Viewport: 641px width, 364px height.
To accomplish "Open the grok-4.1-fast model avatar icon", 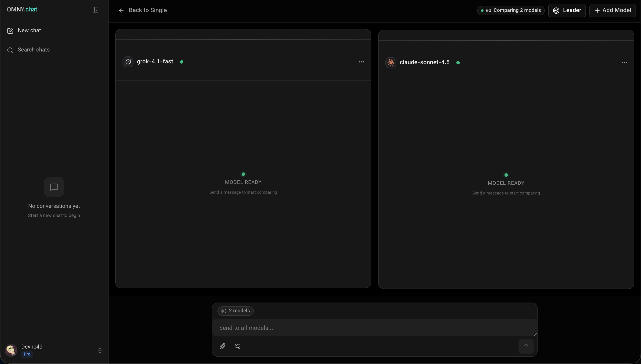I will (128, 62).
